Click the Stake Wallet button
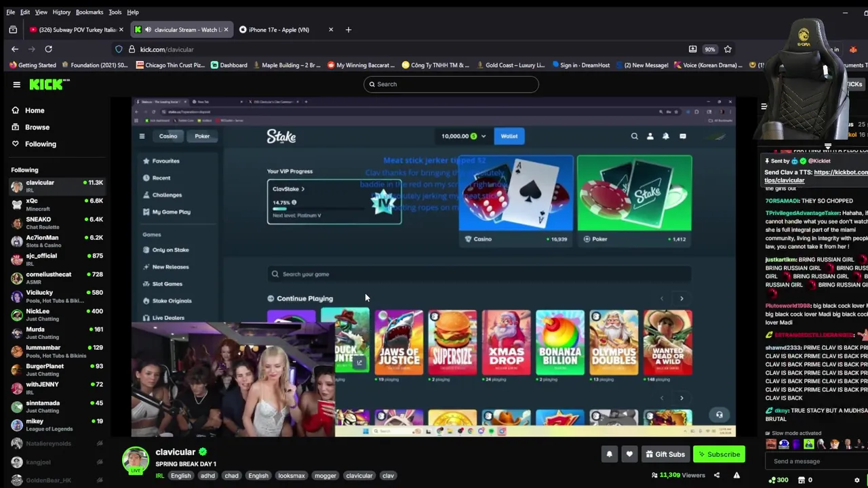 click(509, 136)
